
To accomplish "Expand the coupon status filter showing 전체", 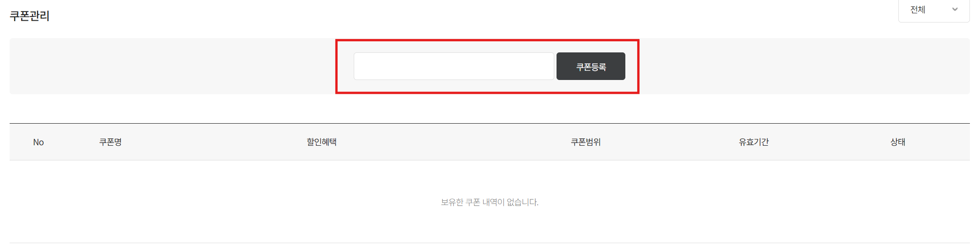I will click(x=934, y=10).
